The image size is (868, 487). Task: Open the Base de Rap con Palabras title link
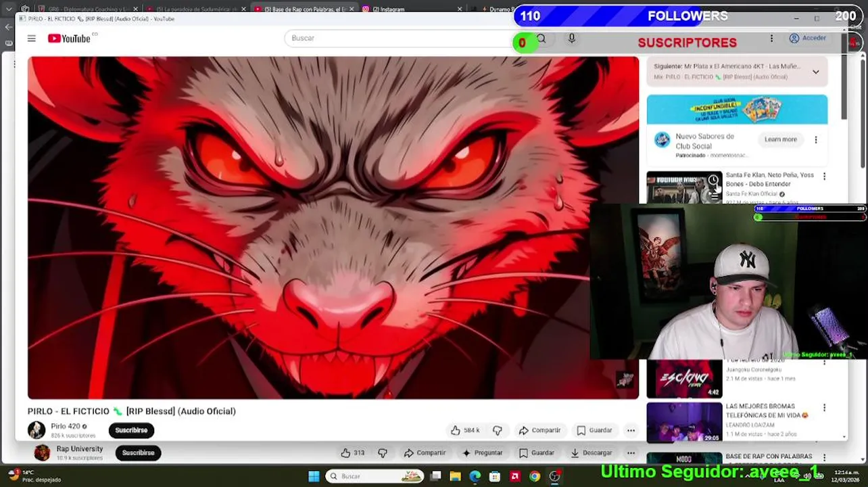769,457
